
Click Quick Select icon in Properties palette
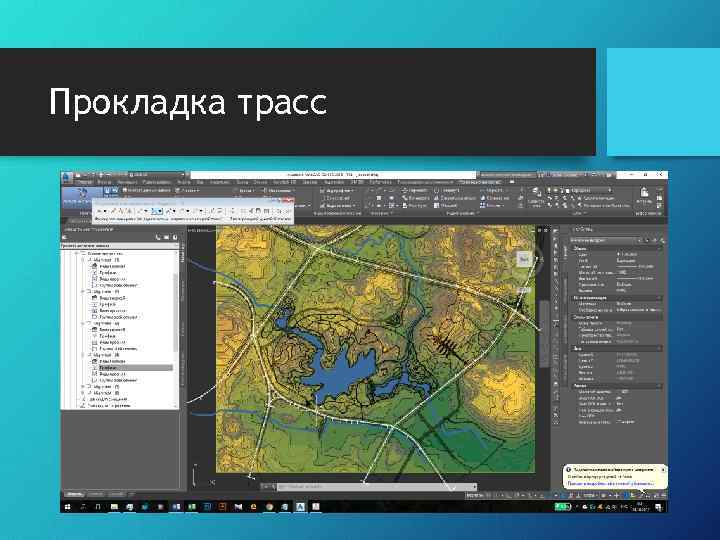[x=662, y=240]
